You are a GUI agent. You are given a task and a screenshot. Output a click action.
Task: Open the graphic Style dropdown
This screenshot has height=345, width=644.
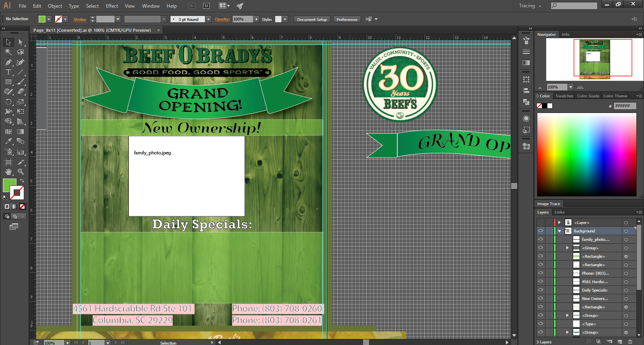[285, 19]
